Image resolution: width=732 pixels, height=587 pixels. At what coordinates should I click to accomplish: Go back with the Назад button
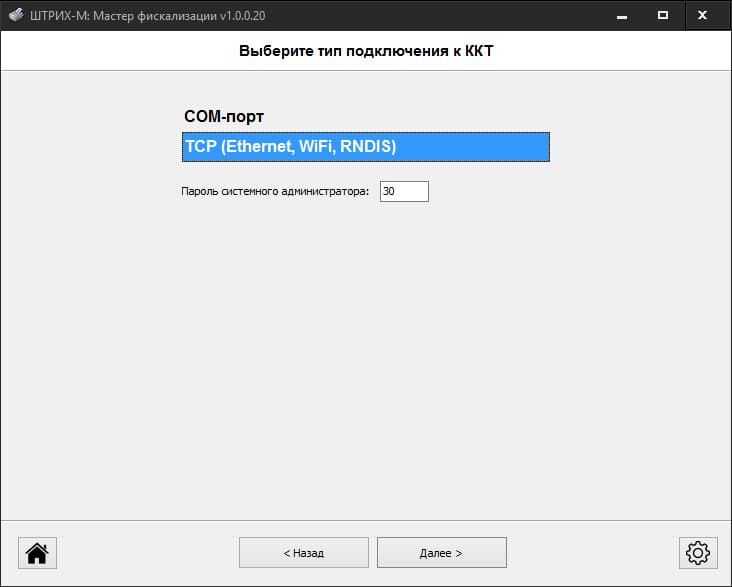303,552
